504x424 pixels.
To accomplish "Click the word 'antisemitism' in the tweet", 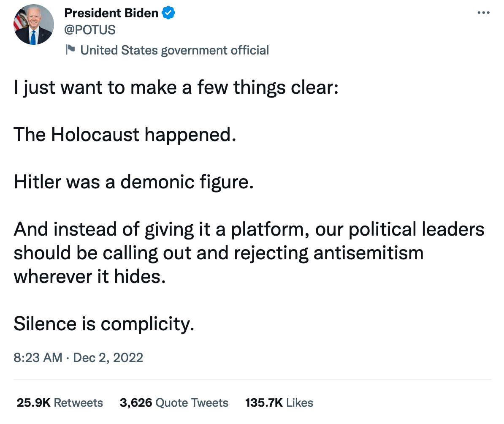I will (x=368, y=253).
